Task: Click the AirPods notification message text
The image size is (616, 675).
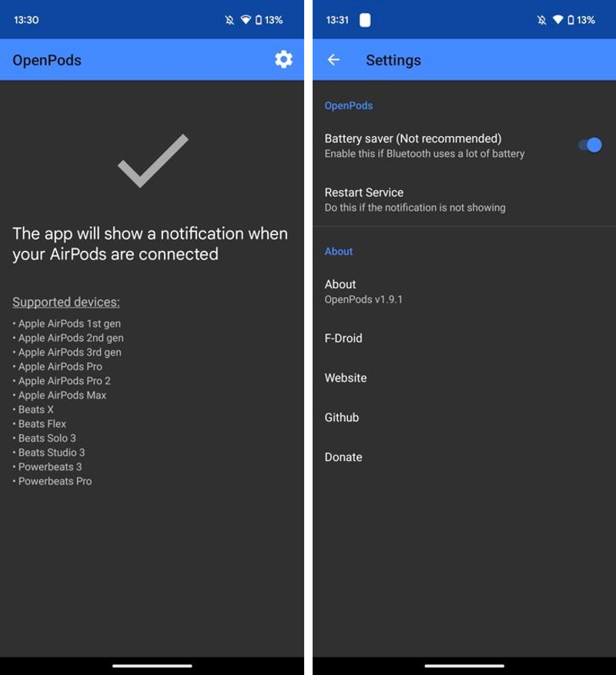Action: 150,244
